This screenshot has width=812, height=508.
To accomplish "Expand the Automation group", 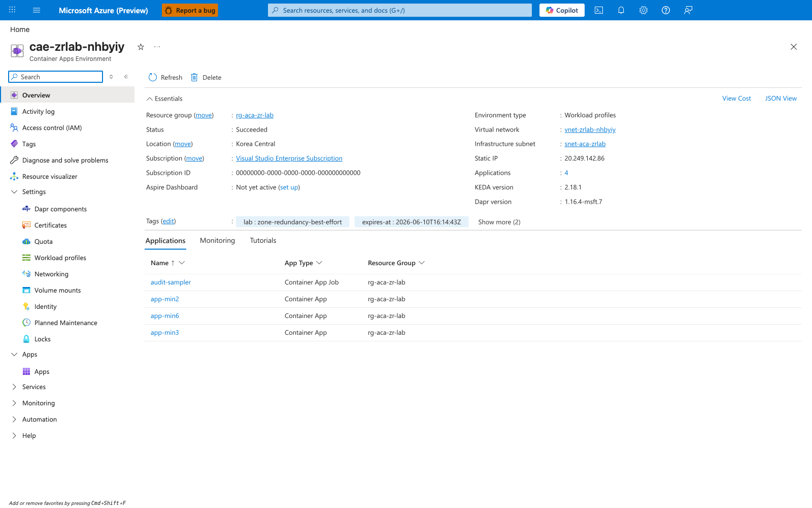I will (x=14, y=420).
